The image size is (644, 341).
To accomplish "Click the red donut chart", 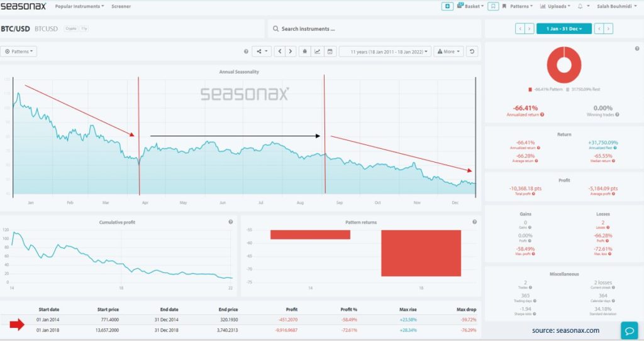I will point(564,65).
